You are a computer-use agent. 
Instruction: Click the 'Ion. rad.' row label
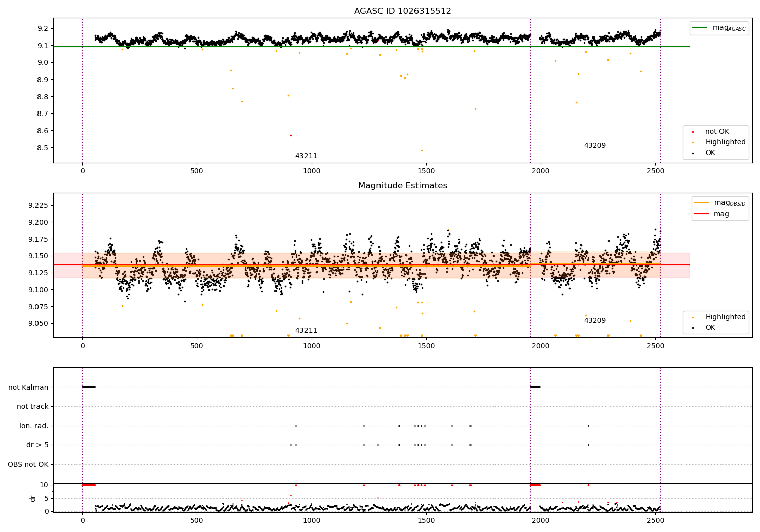[x=34, y=426]
